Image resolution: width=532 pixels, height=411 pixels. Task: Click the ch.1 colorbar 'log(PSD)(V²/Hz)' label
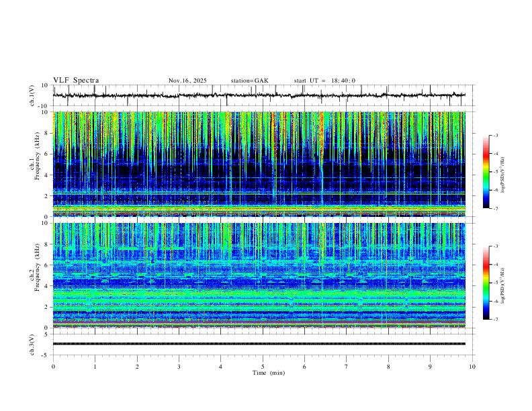(x=503, y=175)
